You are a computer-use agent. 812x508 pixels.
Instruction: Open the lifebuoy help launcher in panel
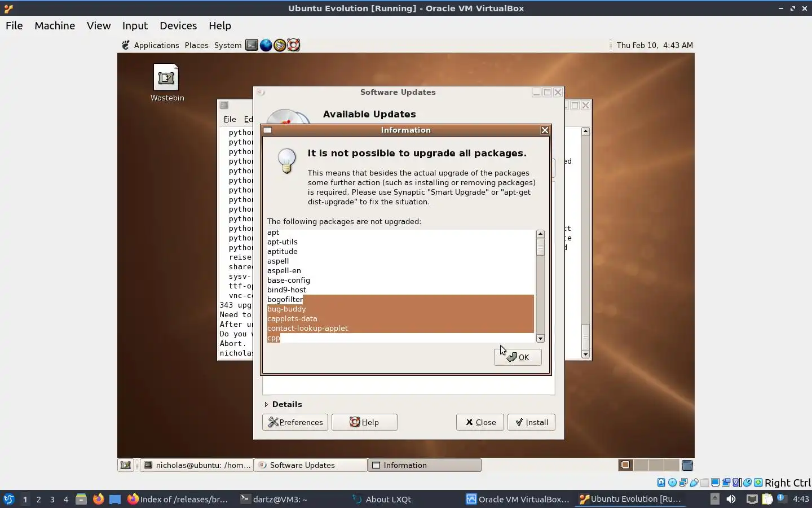[293, 45]
